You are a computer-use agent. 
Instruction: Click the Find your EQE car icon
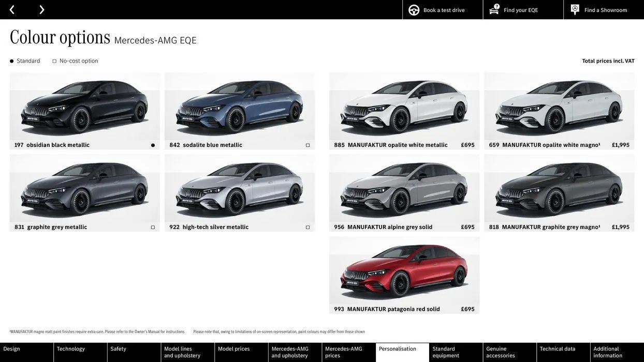click(494, 9)
